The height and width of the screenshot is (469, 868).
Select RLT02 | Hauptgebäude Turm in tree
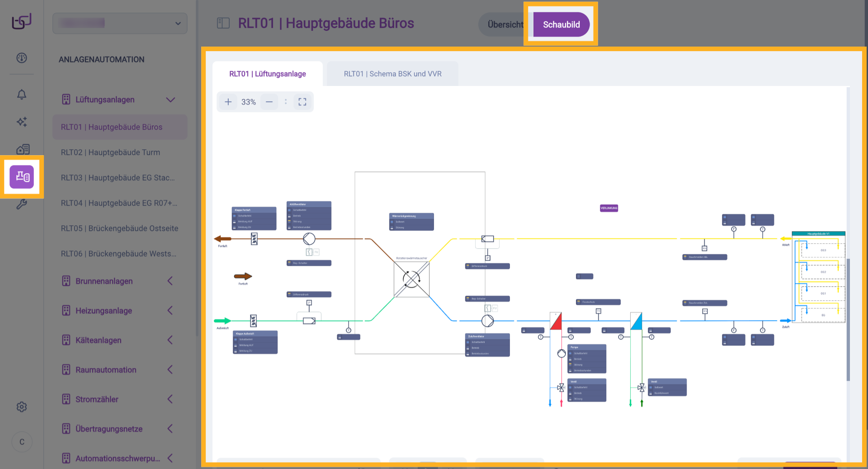pyautogui.click(x=110, y=152)
